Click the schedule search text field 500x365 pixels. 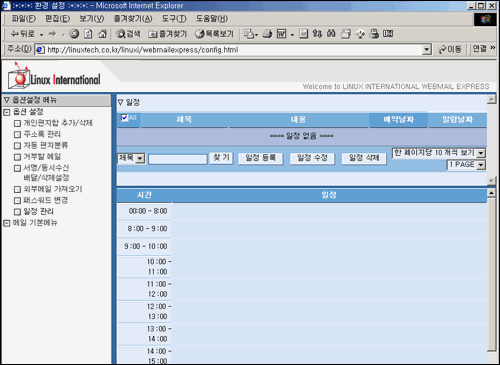click(x=178, y=159)
